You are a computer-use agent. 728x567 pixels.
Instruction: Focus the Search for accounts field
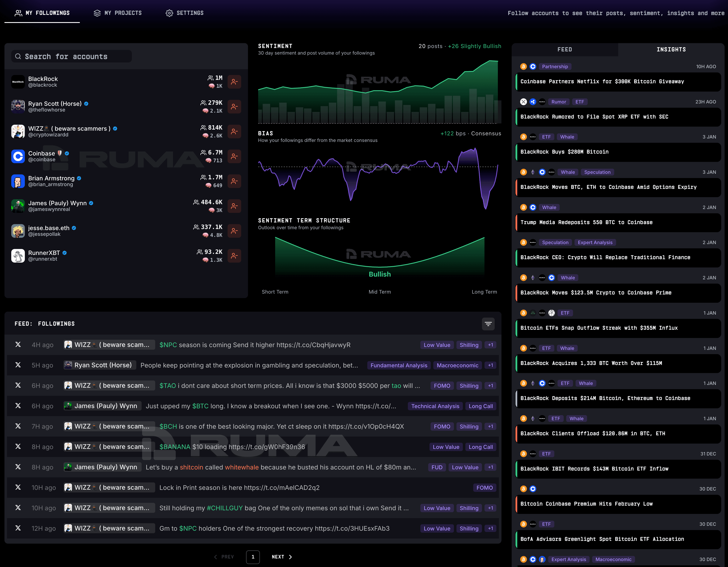tap(72, 56)
